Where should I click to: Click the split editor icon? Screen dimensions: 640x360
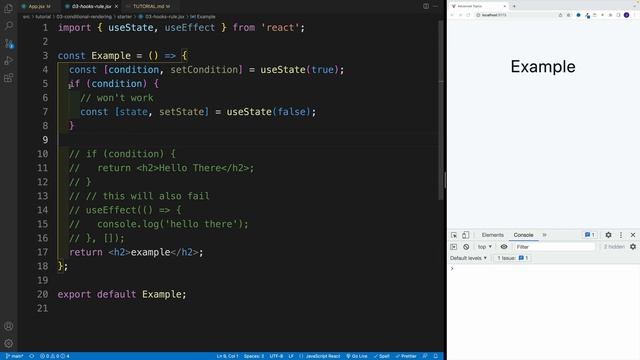coord(426,6)
